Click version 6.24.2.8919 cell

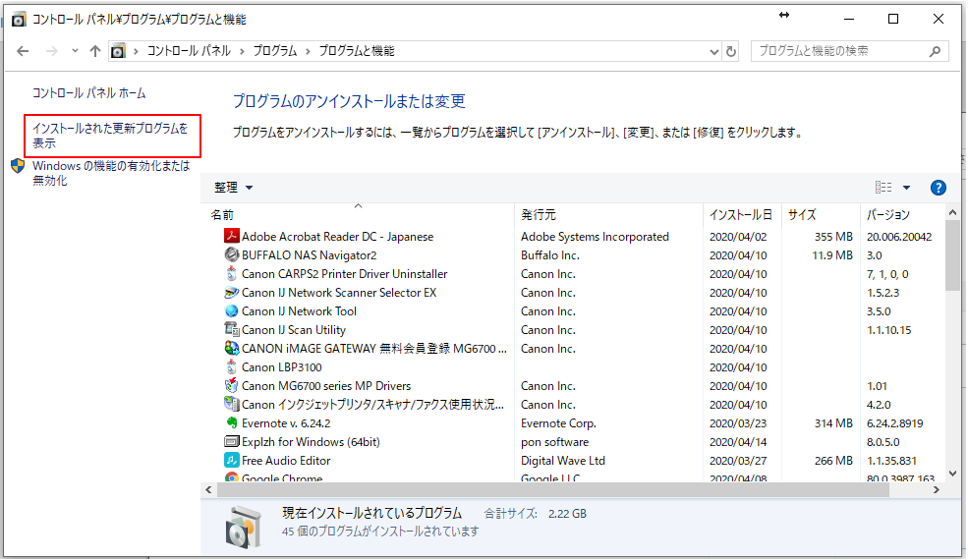pyautogui.click(x=894, y=423)
